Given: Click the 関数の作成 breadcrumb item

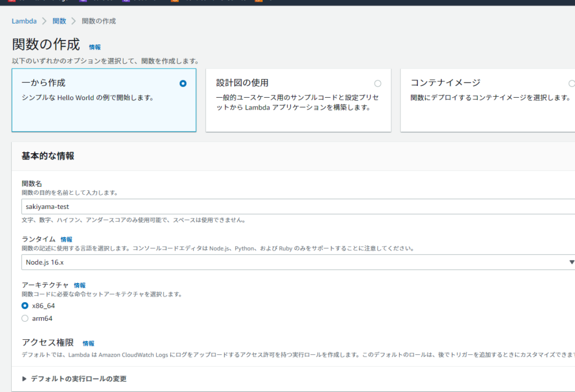Looking at the screenshot, I should [x=99, y=21].
